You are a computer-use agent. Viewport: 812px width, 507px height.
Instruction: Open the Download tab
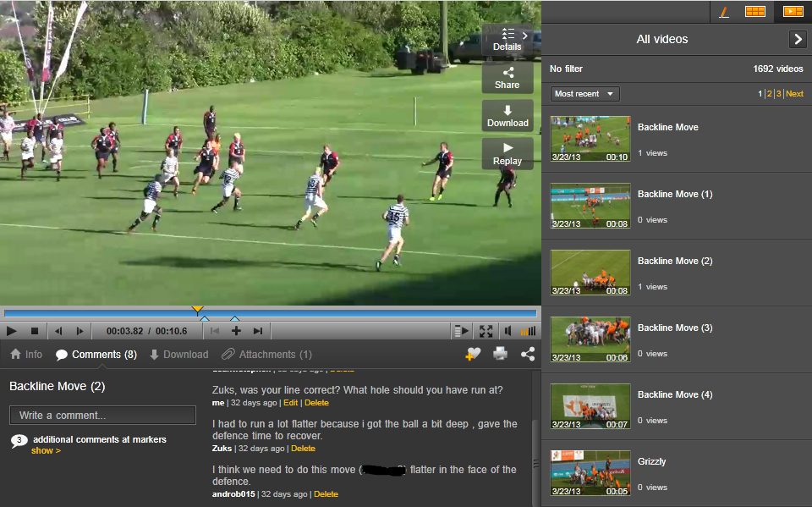[x=179, y=354]
